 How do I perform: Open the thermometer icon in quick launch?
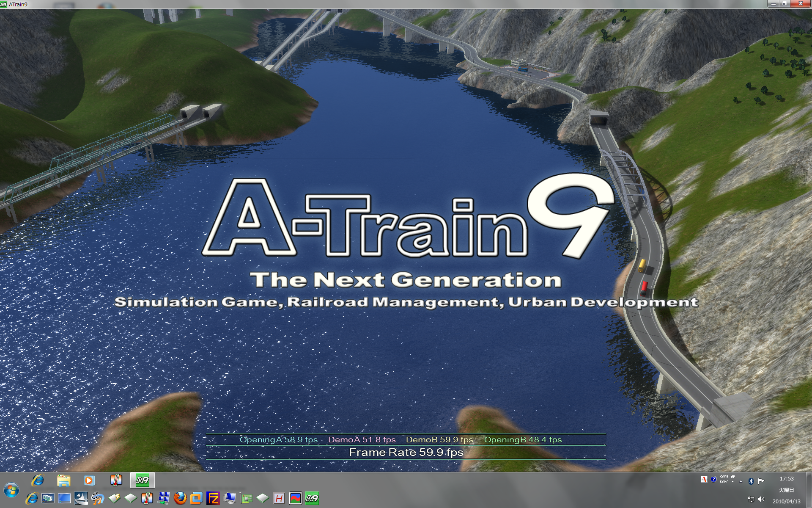[147, 498]
